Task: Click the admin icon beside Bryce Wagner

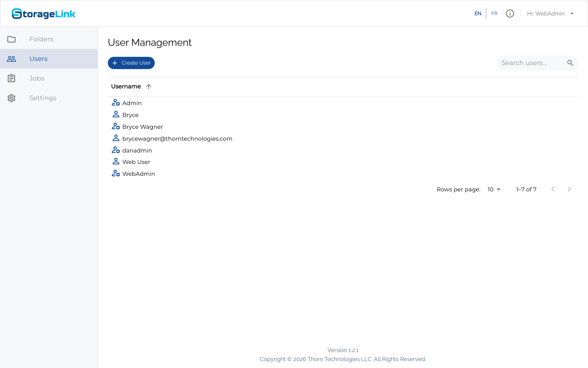Action: pos(116,126)
